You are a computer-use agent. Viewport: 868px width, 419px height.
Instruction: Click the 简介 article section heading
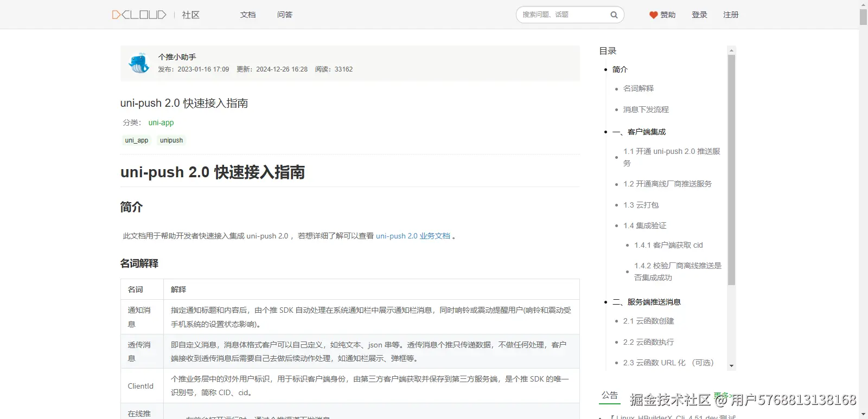(x=131, y=207)
